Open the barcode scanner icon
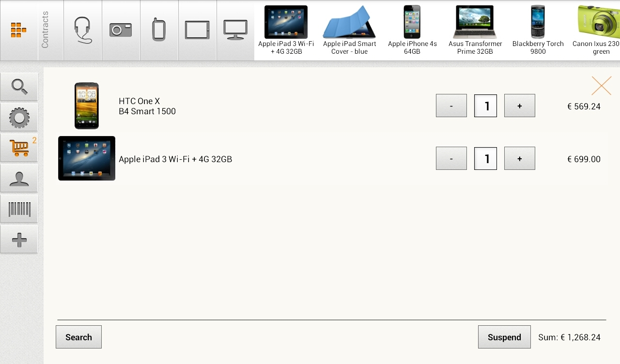620x364 pixels. [x=19, y=209]
